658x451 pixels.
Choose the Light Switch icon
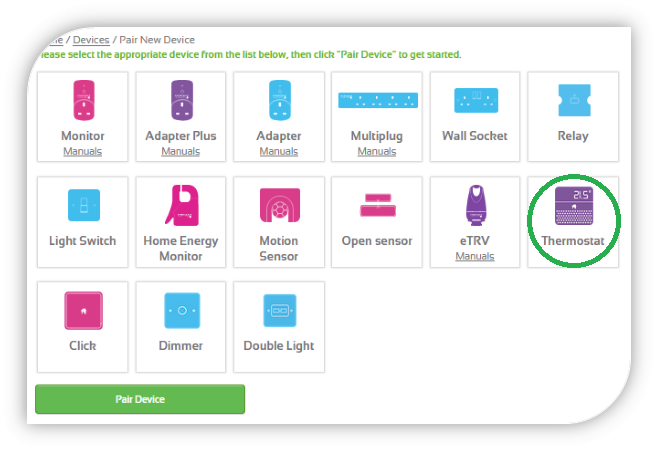[84, 205]
